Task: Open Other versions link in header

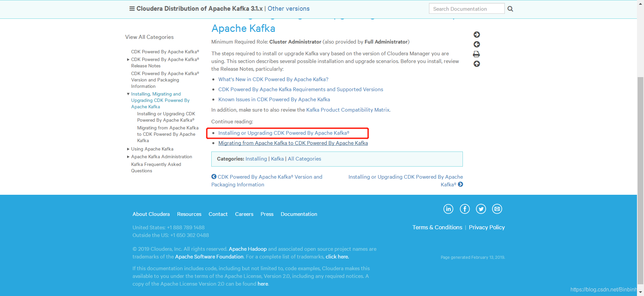Action: tap(288, 9)
